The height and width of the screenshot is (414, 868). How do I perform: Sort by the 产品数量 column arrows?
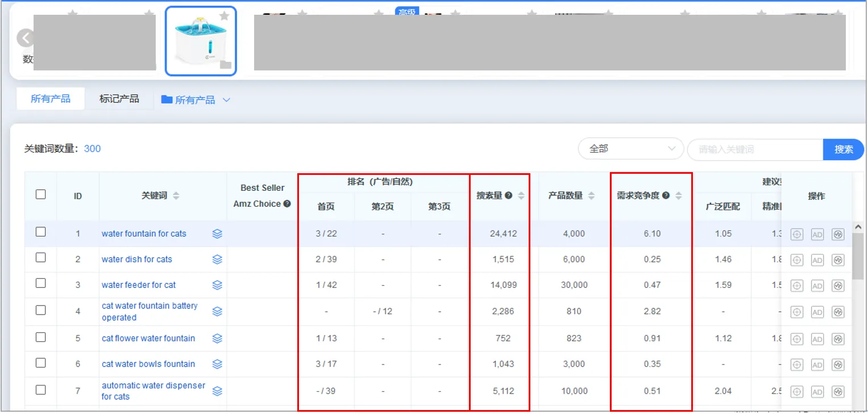tap(591, 195)
